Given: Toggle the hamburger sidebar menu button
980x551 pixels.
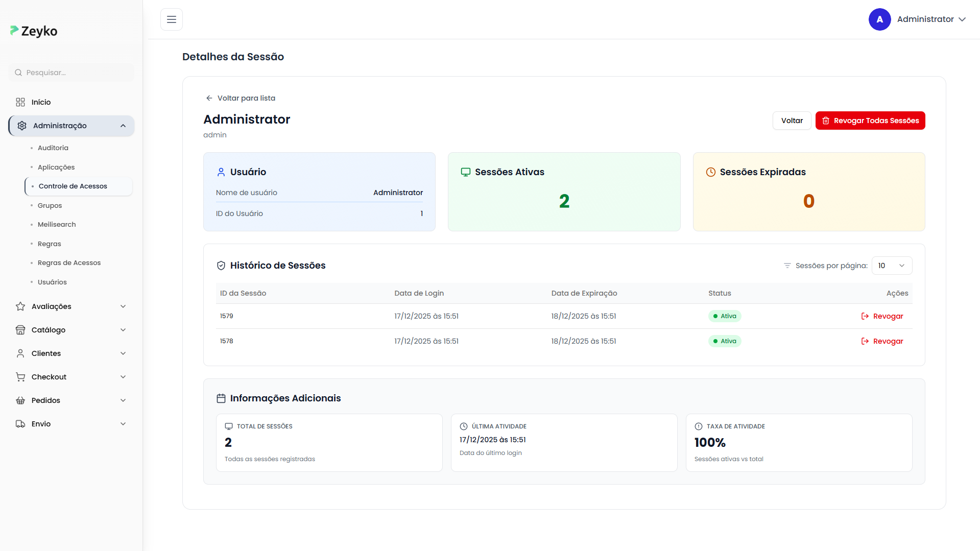Looking at the screenshot, I should 172,19.
